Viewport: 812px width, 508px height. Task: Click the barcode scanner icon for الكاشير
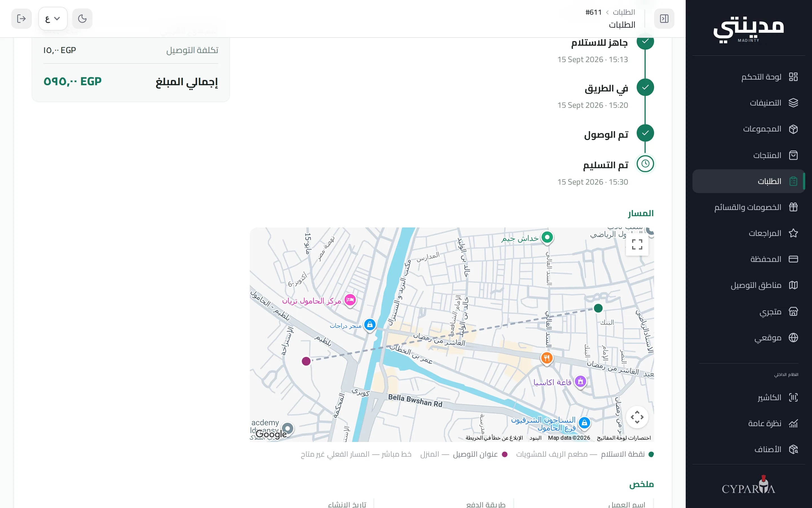pos(793,397)
